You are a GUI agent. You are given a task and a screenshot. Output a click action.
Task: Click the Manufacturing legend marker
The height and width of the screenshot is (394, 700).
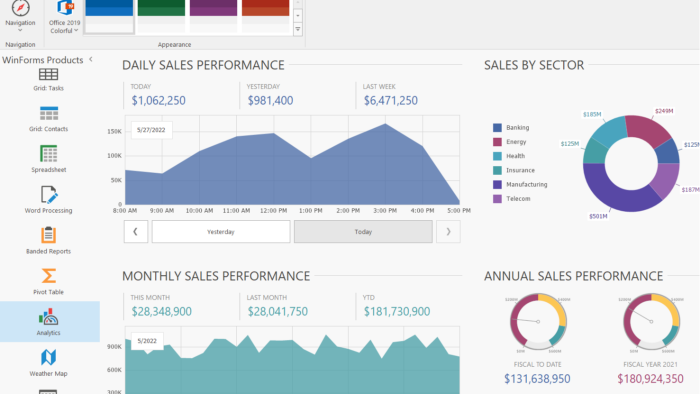point(497,185)
